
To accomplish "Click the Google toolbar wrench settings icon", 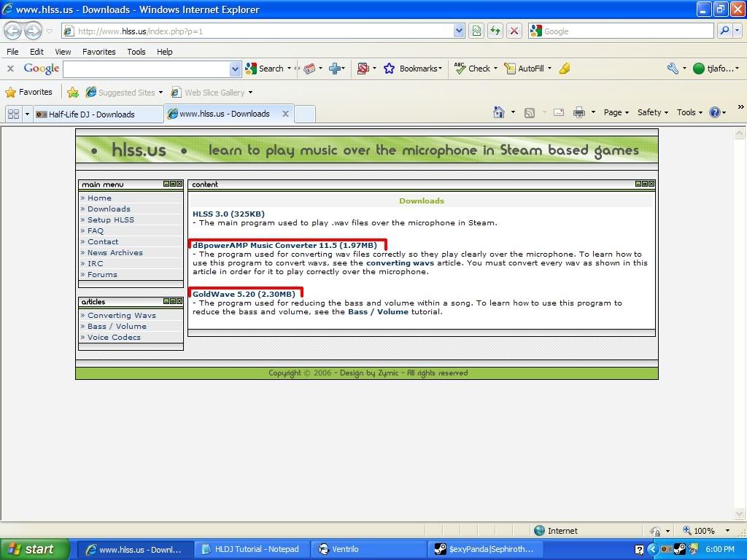I will pos(673,69).
